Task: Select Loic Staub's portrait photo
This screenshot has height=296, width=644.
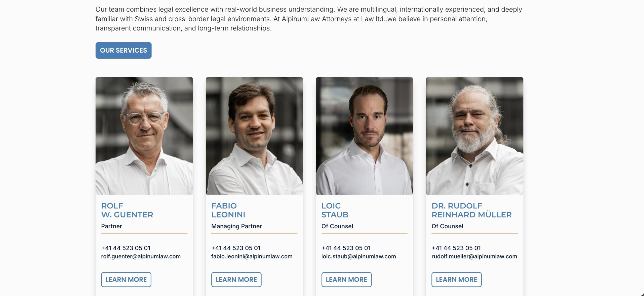Action: point(364,136)
